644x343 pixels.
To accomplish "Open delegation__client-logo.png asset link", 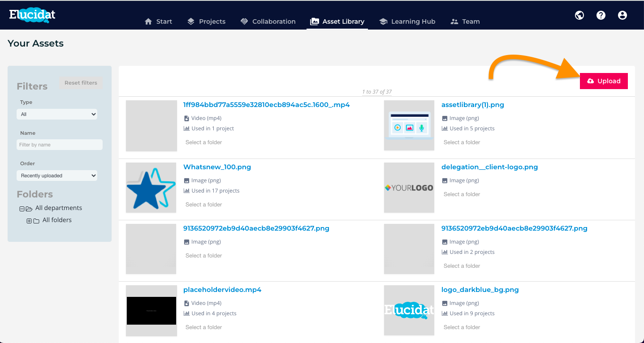I will [490, 167].
